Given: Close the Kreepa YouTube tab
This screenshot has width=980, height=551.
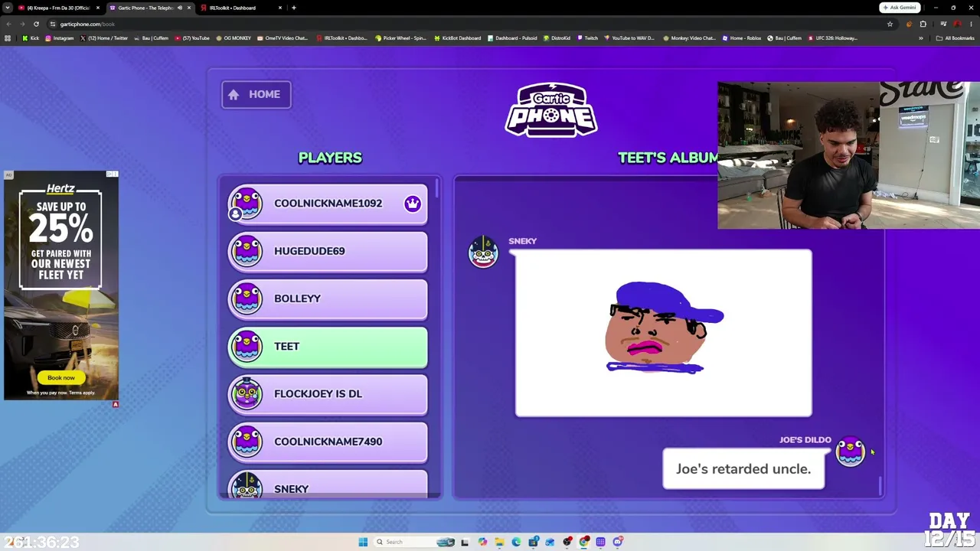Looking at the screenshot, I should click(x=97, y=8).
